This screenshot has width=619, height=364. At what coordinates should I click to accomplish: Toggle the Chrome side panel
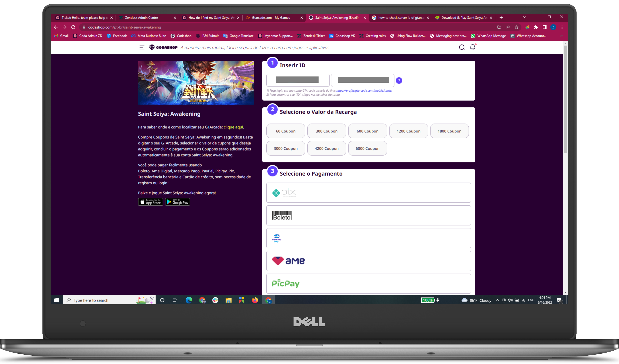tap(545, 27)
